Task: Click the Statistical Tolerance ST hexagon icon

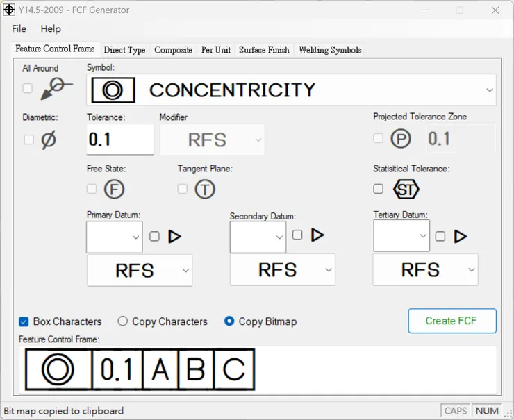Action: coord(406,189)
